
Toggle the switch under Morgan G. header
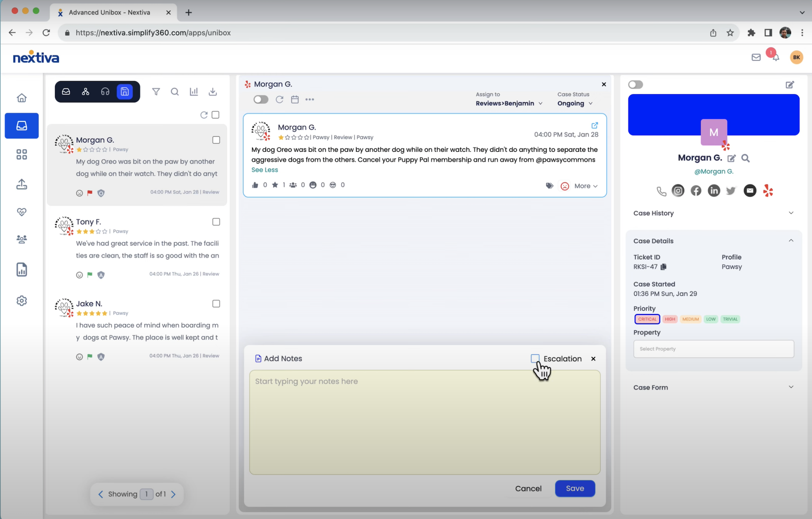[261, 99]
